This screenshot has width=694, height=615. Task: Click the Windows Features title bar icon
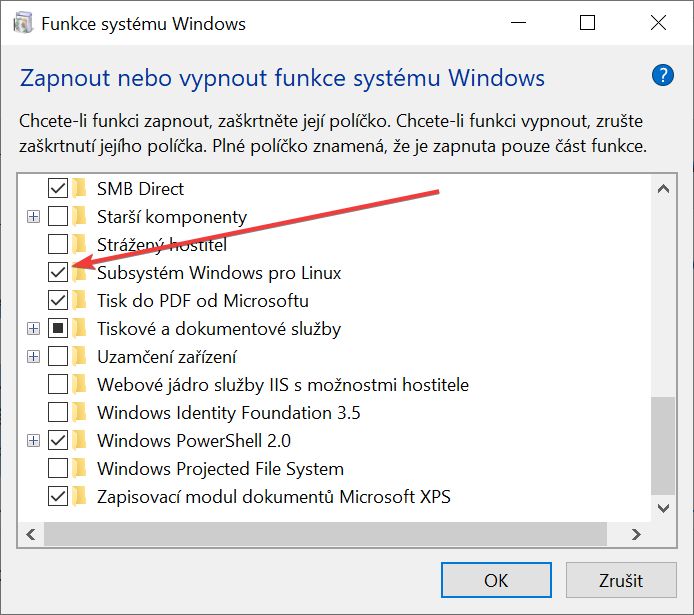point(23,23)
